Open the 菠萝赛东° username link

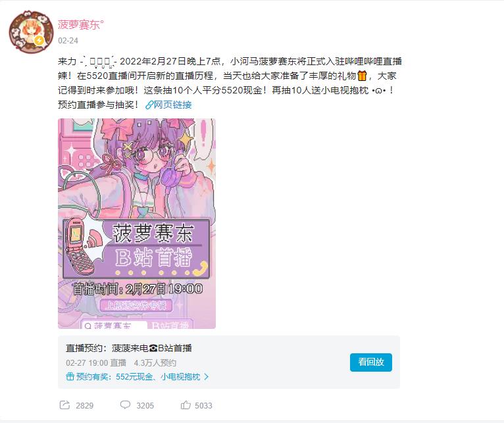pos(81,25)
